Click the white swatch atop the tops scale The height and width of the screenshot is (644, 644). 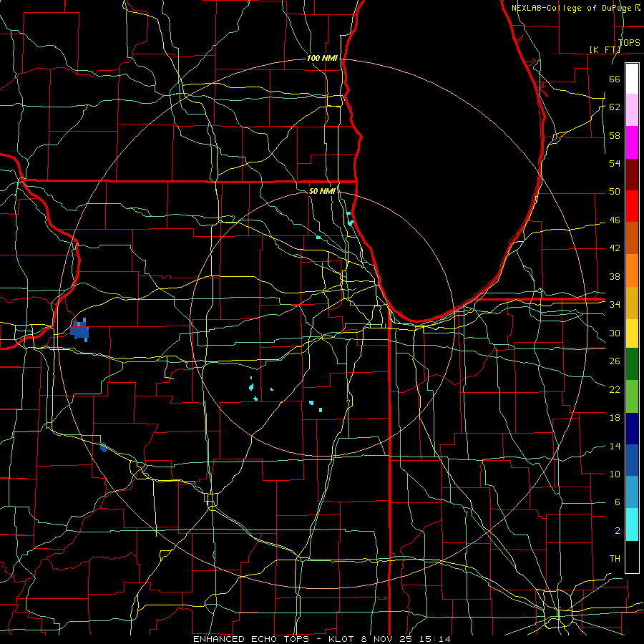(632, 79)
